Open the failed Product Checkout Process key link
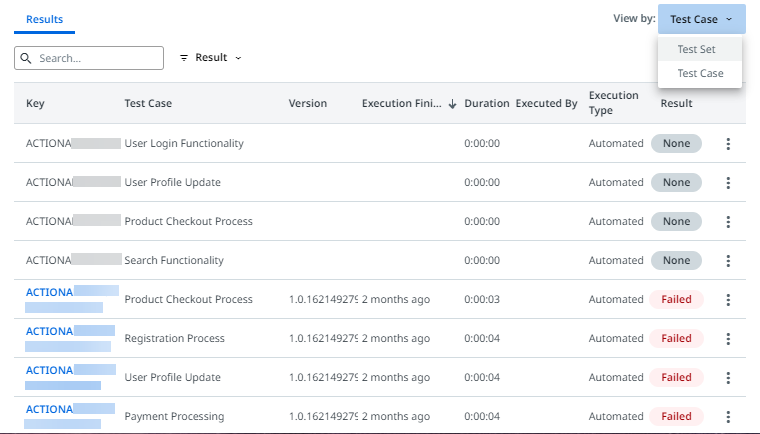Image resolution: width=760 pixels, height=434 pixels. coord(48,292)
